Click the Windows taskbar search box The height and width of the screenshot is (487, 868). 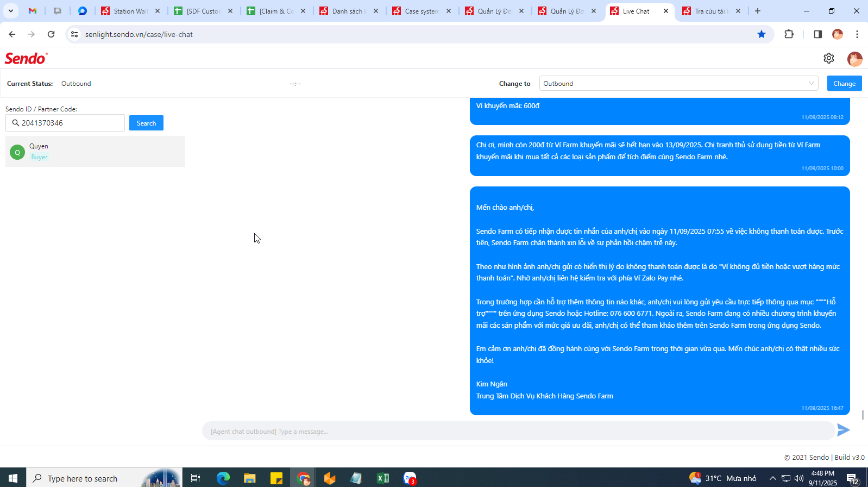pyautogui.click(x=104, y=478)
